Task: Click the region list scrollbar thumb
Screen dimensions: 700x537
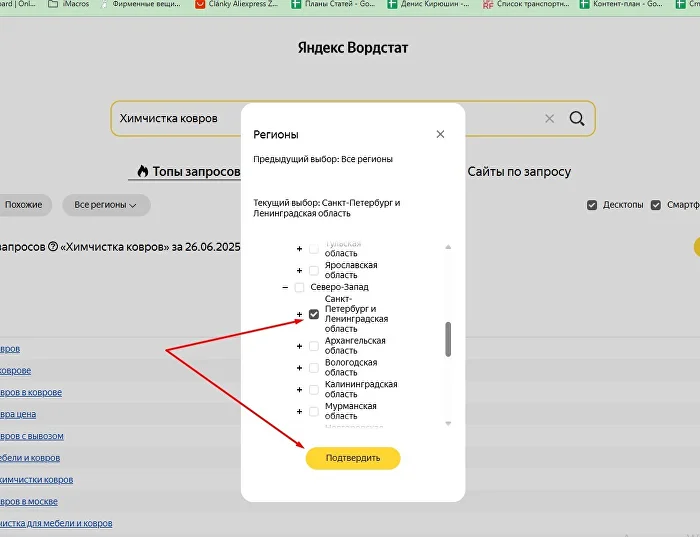Action: click(448, 339)
